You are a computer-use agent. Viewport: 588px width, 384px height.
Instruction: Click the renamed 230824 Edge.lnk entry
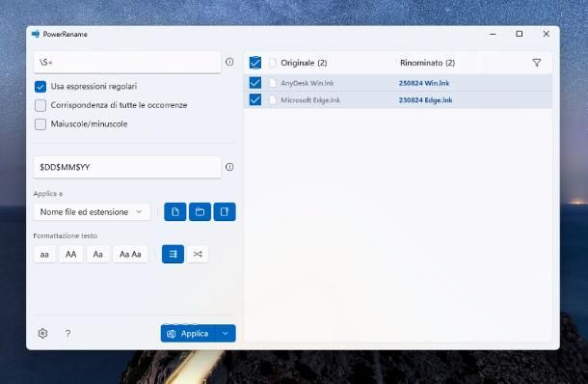(x=425, y=99)
